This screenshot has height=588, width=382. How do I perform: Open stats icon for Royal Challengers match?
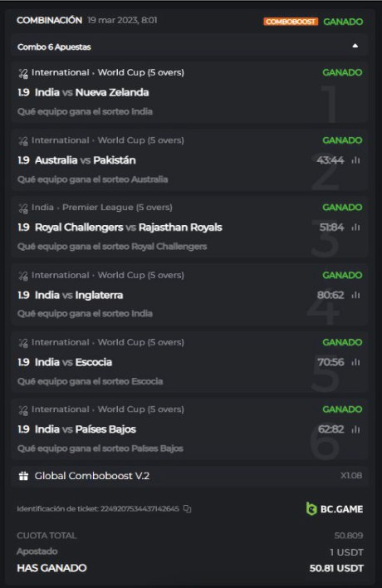(x=355, y=228)
